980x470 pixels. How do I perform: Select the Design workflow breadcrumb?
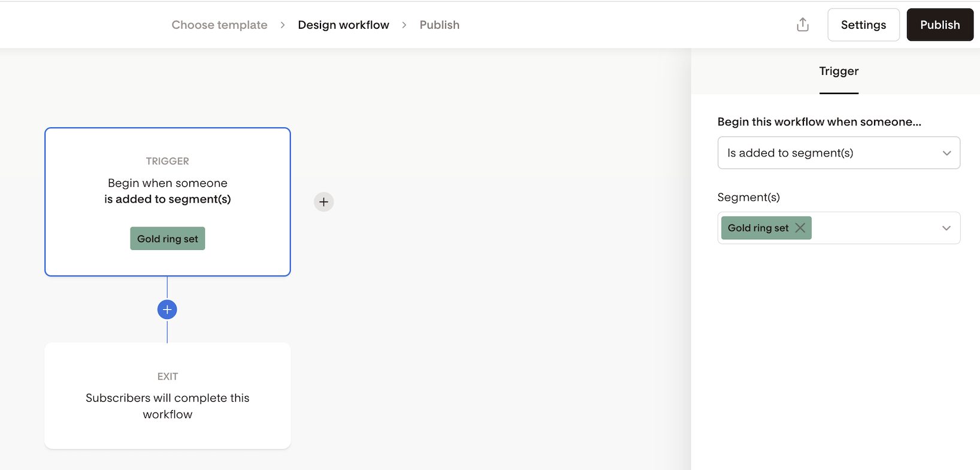point(343,25)
